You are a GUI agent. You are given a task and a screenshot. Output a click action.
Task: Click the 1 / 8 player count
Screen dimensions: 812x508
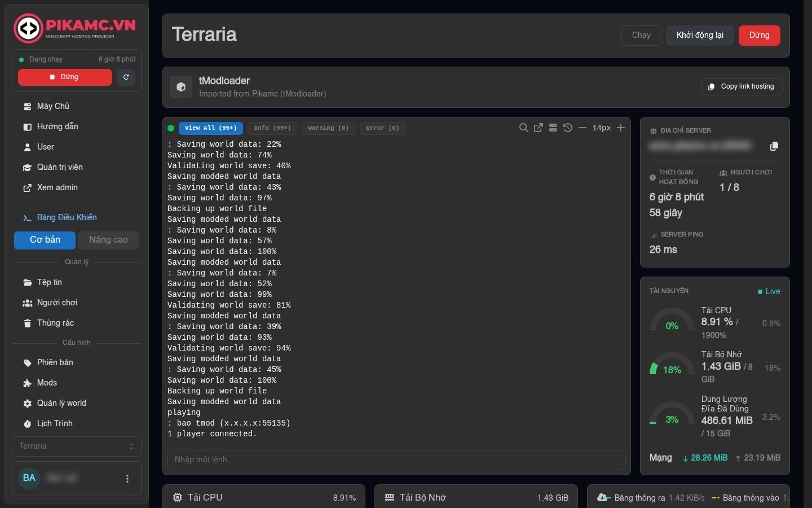coord(729,187)
